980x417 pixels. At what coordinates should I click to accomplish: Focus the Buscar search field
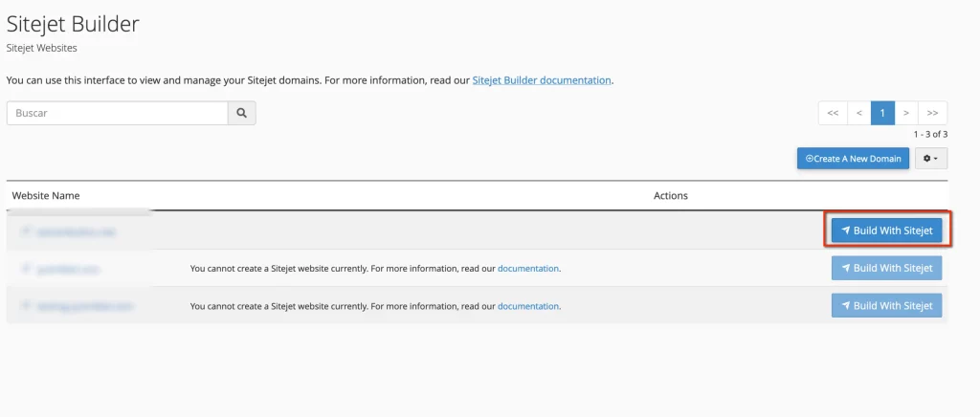click(118, 113)
